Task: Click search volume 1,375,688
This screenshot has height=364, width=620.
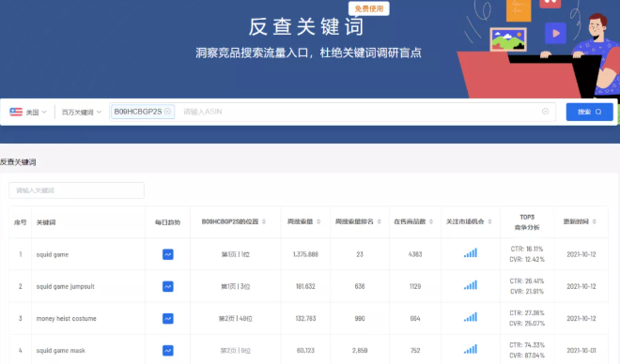Action: click(x=305, y=254)
